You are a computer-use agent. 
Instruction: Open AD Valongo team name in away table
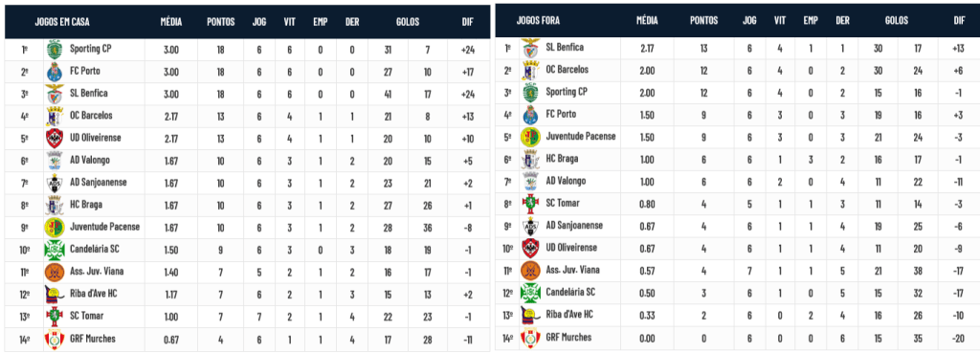tap(566, 181)
